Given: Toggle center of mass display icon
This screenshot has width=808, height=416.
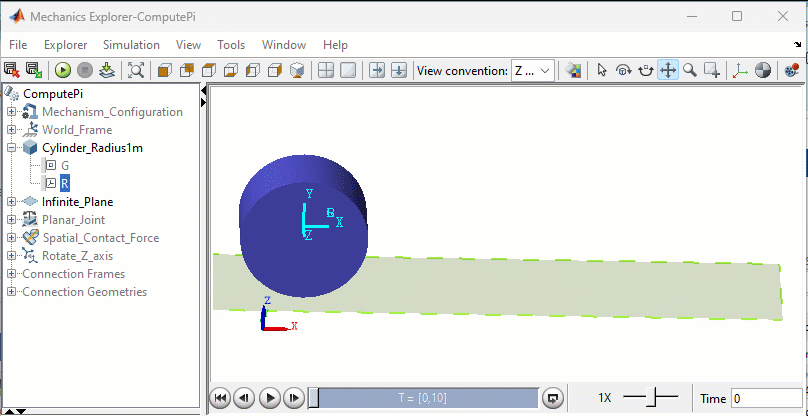Looking at the screenshot, I should [x=763, y=70].
